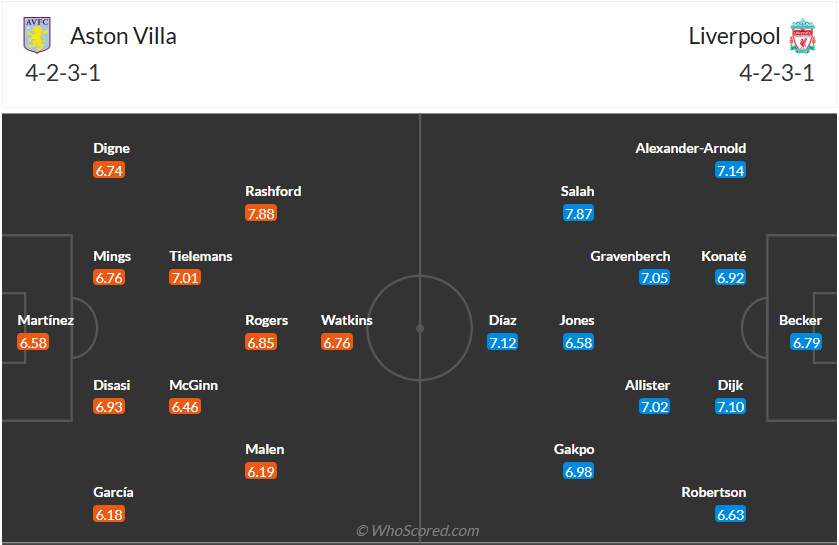
Task: Open player Gravenberch by name
Action: pos(630,256)
